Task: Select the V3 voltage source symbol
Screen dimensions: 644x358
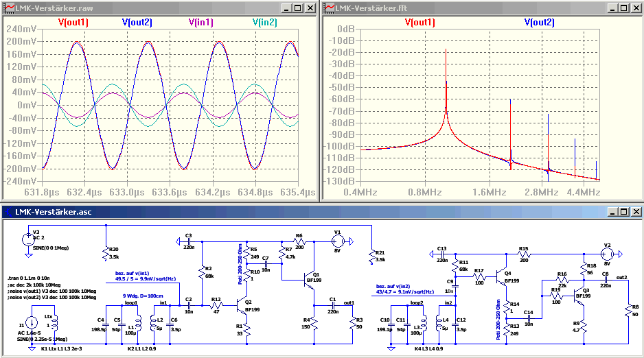Action: 28,239
